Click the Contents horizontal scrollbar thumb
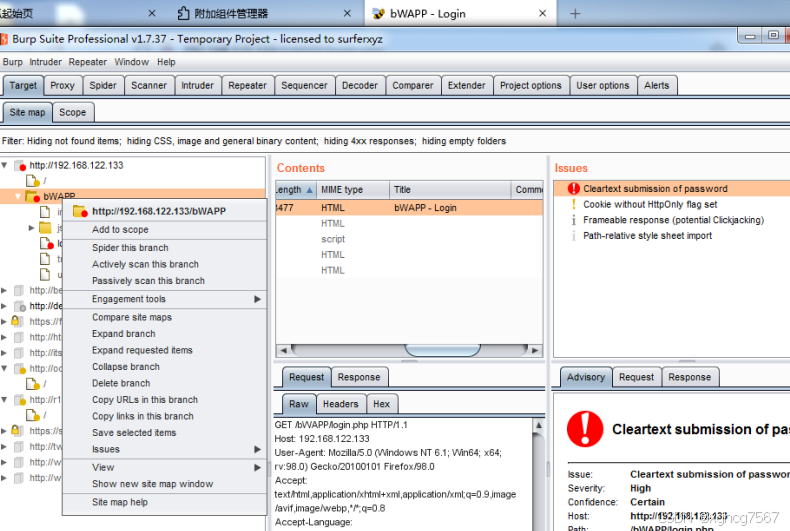 (x=442, y=350)
